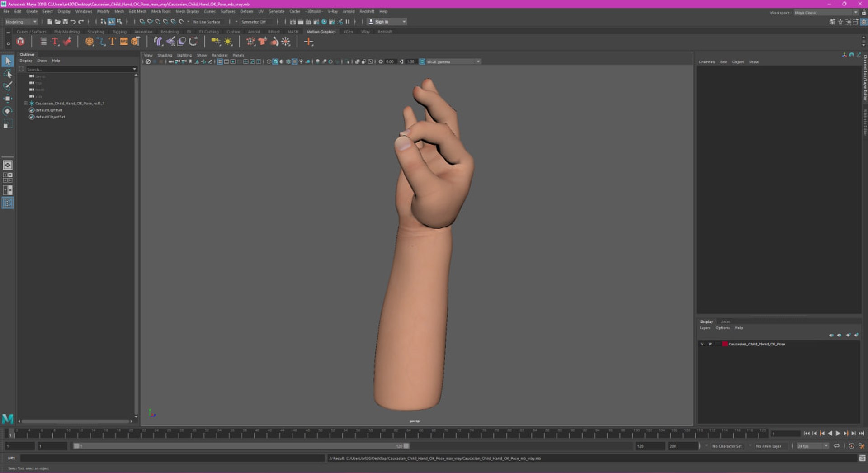Click the red layer color swatch

[x=725, y=344]
